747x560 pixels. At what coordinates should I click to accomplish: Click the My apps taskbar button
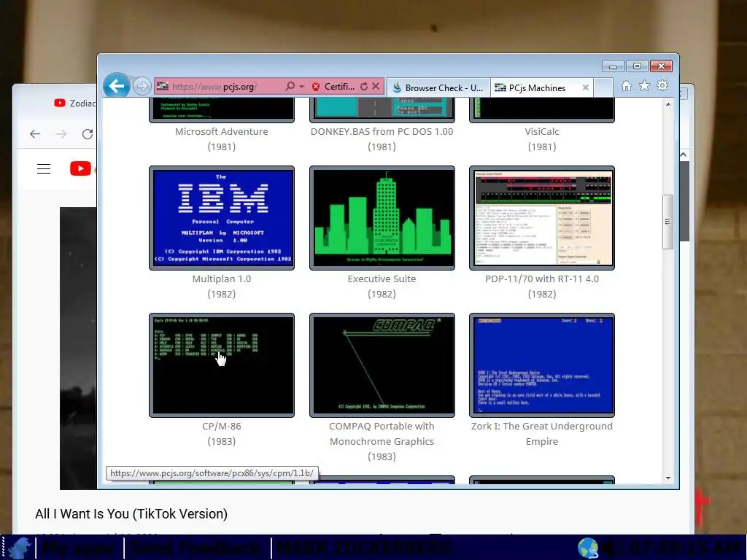79,548
